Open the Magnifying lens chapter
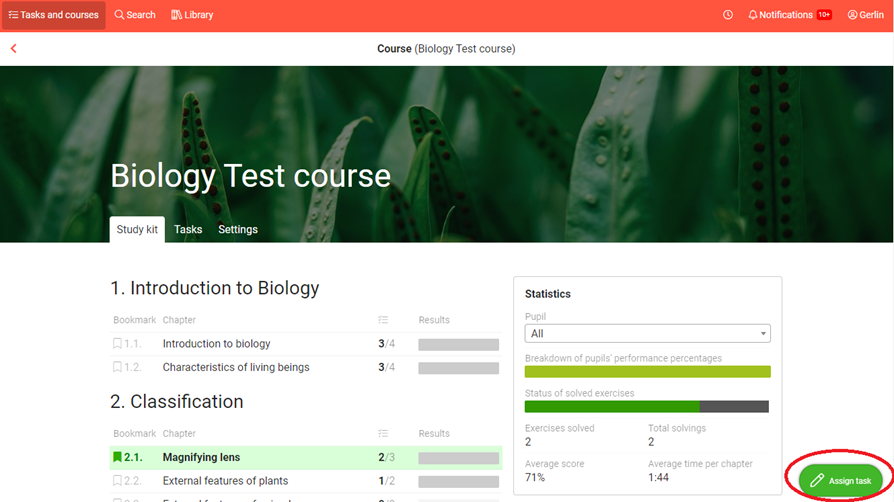Image resolution: width=894 pixels, height=502 pixels. point(201,457)
